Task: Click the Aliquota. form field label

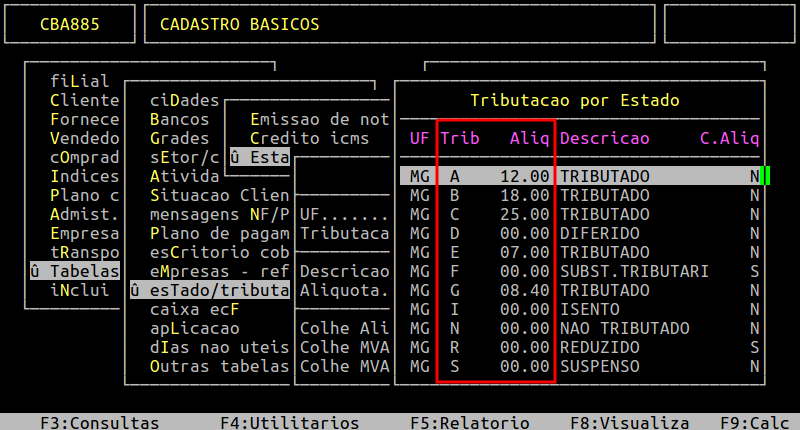Action: pos(344,290)
